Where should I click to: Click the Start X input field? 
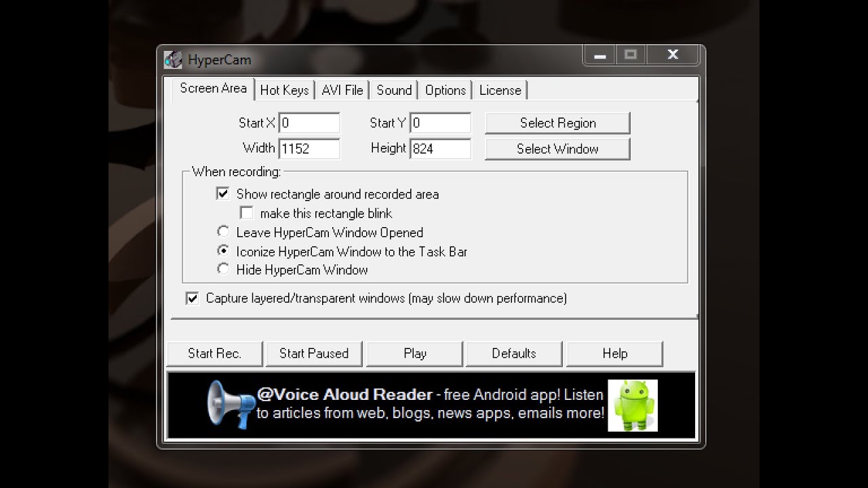(x=309, y=123)
